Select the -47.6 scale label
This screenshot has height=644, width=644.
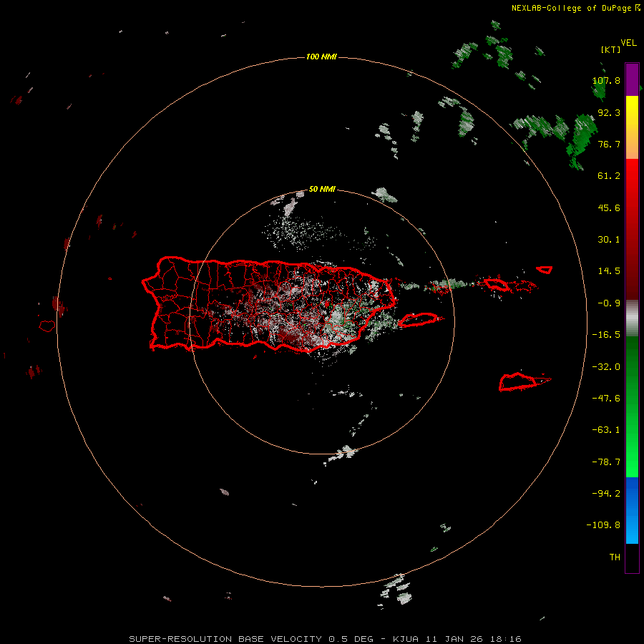[x=606, y=399]
